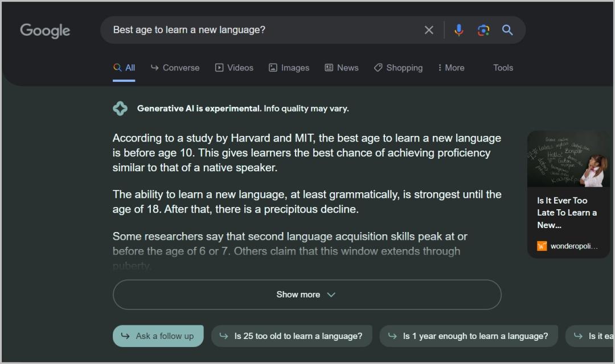Click the Google logo
The height and width of the screenshot is (364, 615).
[x=45, y=30]
